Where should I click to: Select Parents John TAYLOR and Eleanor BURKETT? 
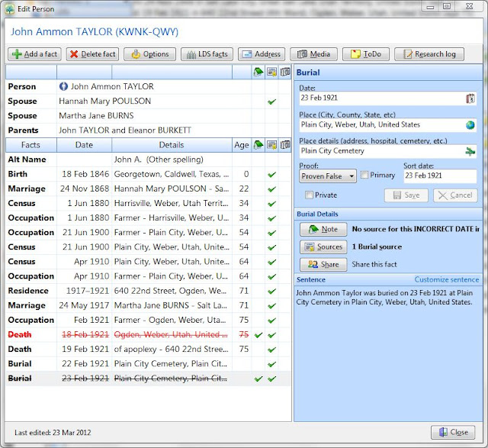tap(148, 131)
